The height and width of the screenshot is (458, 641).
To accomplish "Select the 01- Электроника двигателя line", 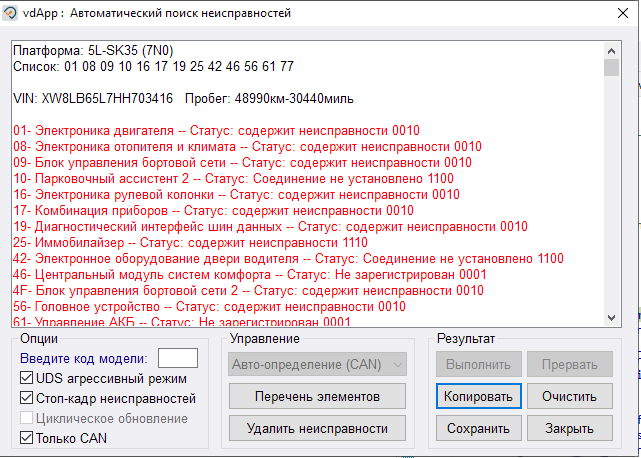I will point(216,131).
